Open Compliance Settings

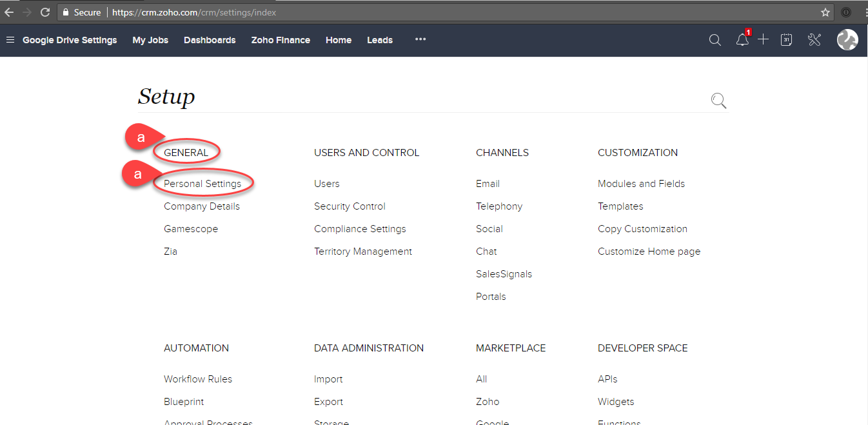[x=360, y=229]
